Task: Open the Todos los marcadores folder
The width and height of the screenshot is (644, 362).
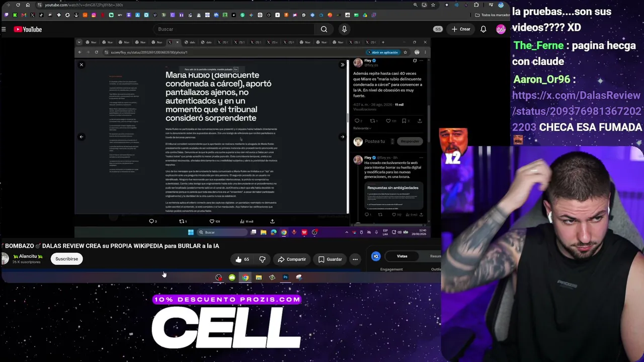Action: pos(493,15)
